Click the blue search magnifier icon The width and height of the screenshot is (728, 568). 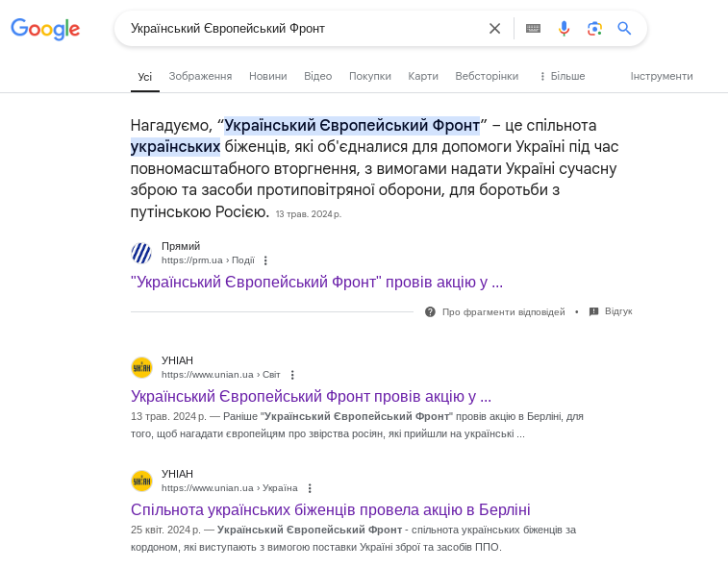tap(624, 29)
